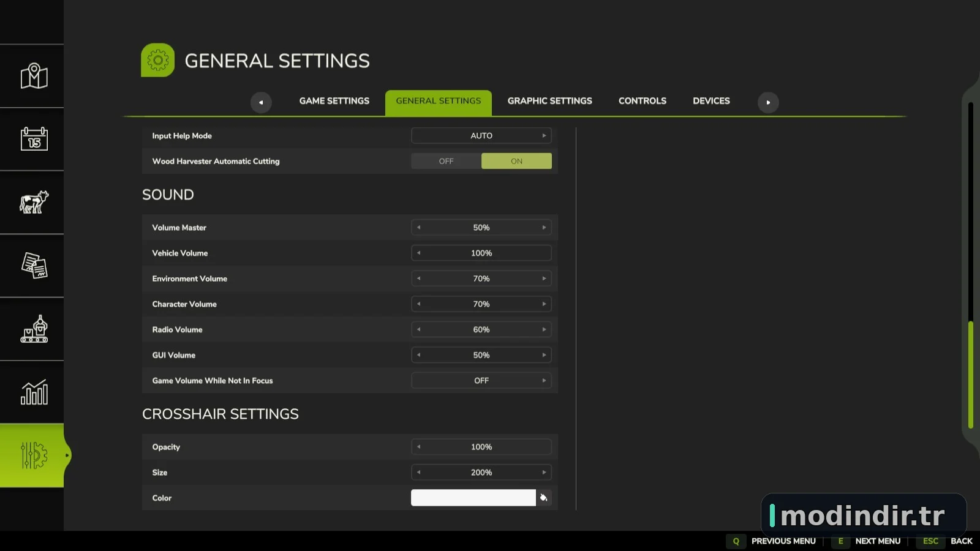Lower Character Volume with left arrow
This screenshot has height=551, width=980.
419,304
